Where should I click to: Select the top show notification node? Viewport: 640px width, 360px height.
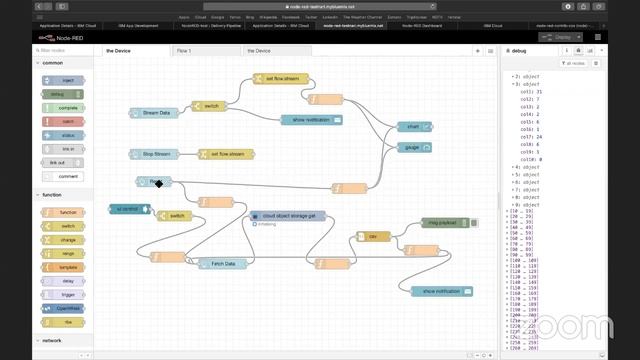pos(311,120)
